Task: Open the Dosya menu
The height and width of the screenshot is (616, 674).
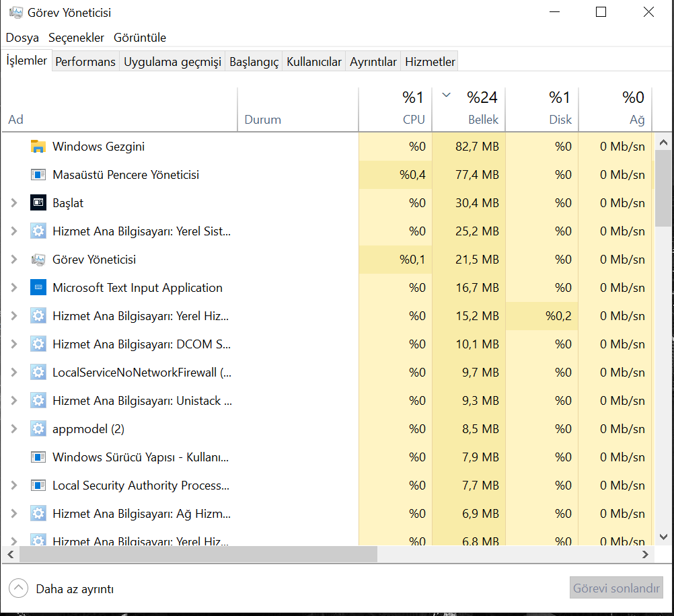Action: pos(22,38)
